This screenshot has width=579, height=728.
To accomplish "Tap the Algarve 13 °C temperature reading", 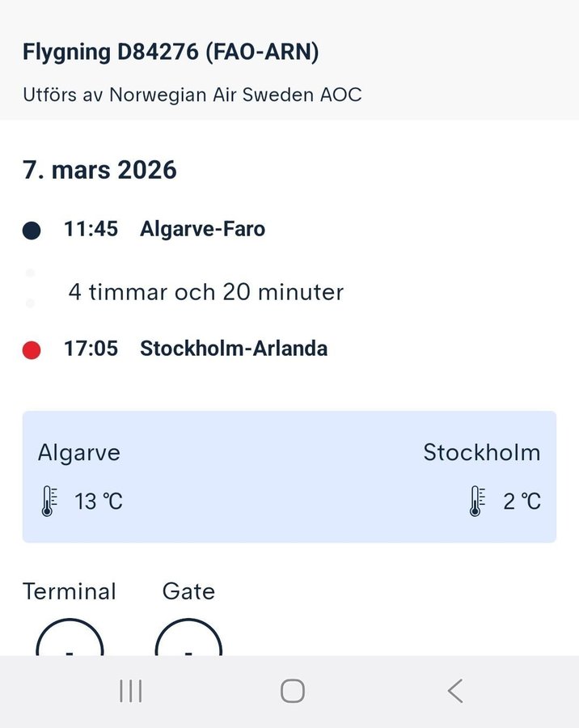I will [x=99, y=502].
